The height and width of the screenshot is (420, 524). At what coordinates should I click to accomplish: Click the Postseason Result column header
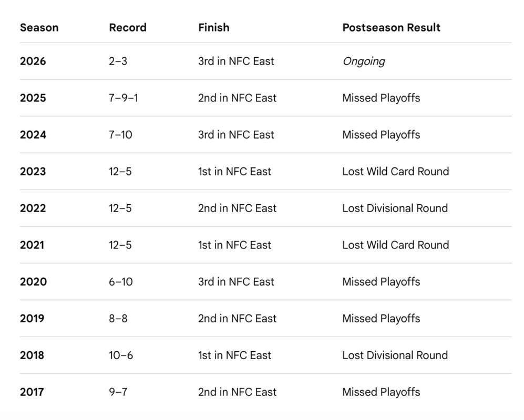392,27
